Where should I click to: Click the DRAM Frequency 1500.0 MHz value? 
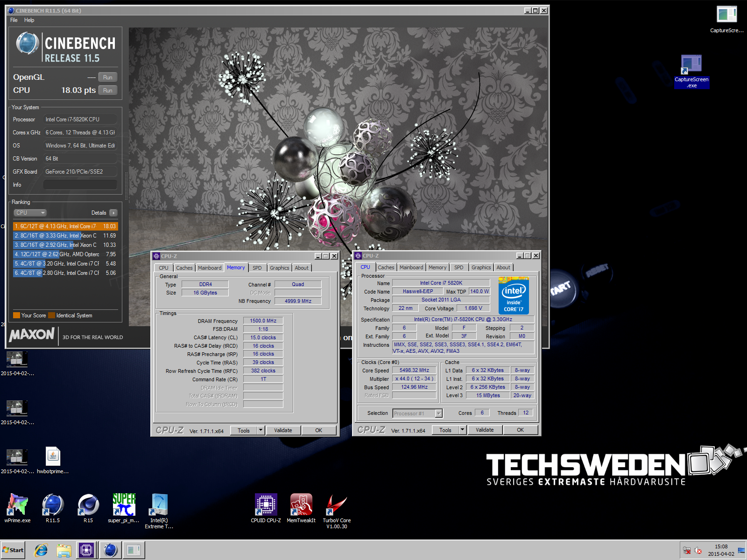click(263, 321)
